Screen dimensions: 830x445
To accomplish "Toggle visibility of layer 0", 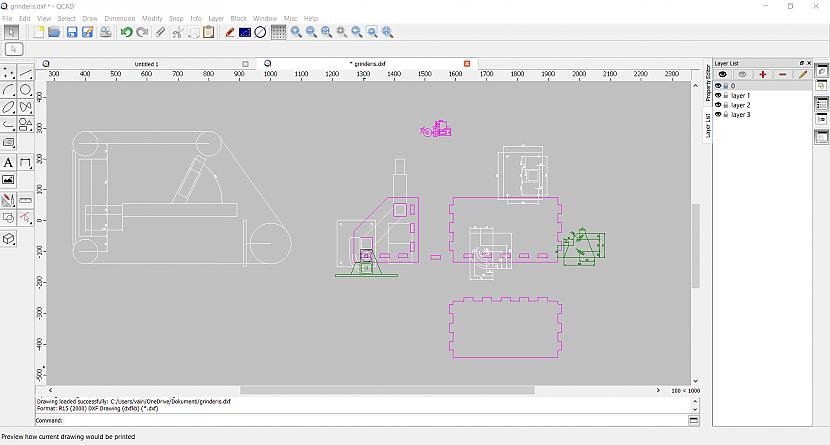I will (718, 86).
